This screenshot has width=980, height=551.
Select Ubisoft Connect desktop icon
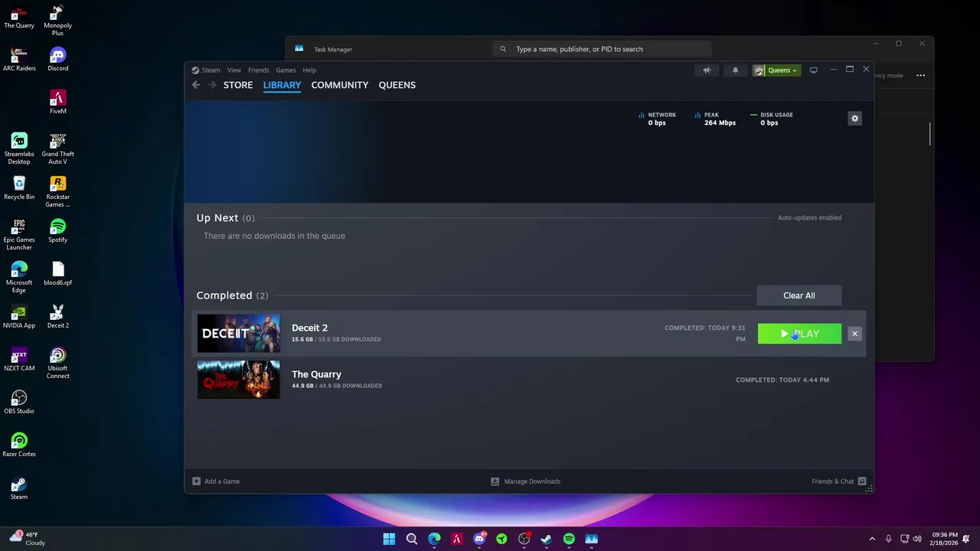tap(57, 363)
